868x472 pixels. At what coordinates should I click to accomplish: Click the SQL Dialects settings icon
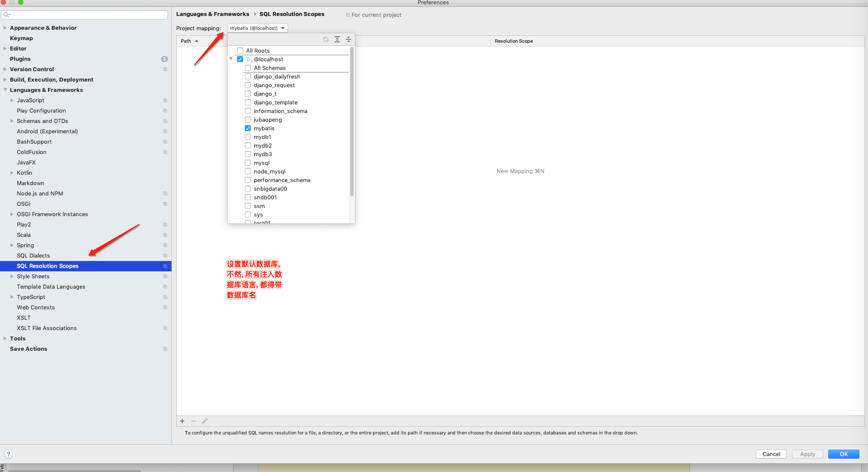(x=165, y=255)
